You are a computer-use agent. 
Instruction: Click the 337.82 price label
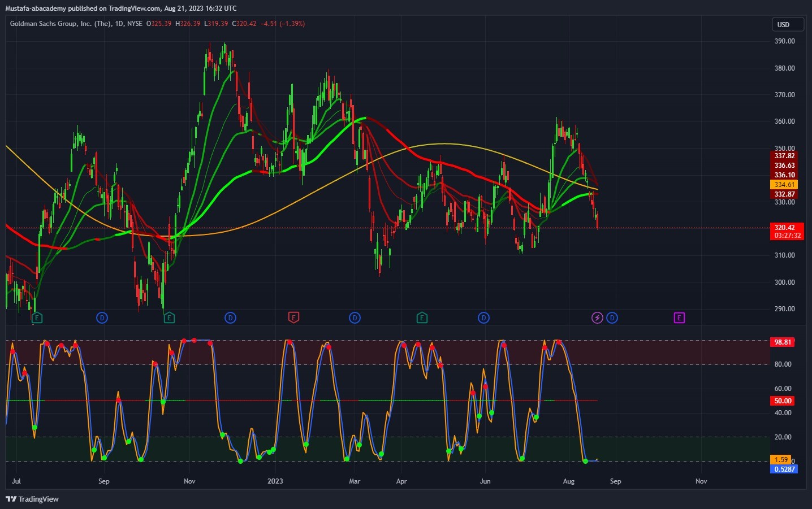click(785, 156)
